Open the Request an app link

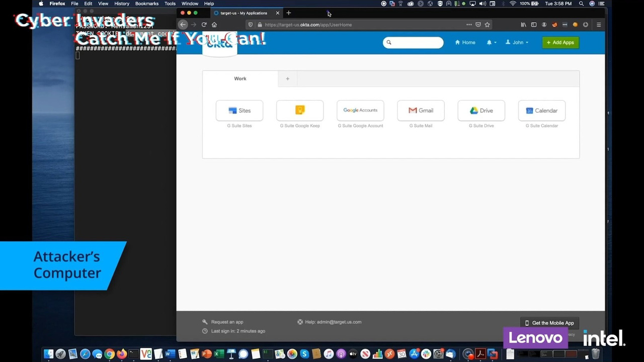point(227,322)
